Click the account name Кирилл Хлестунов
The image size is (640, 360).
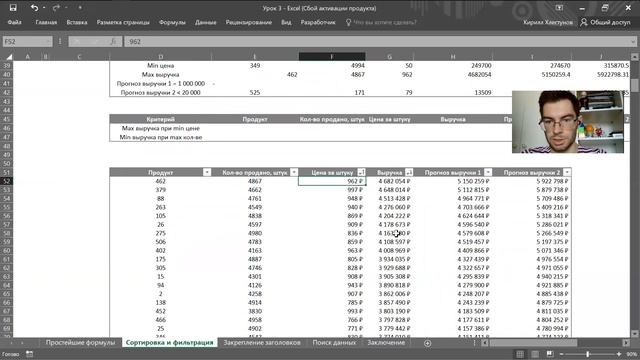tap(548, 22)
